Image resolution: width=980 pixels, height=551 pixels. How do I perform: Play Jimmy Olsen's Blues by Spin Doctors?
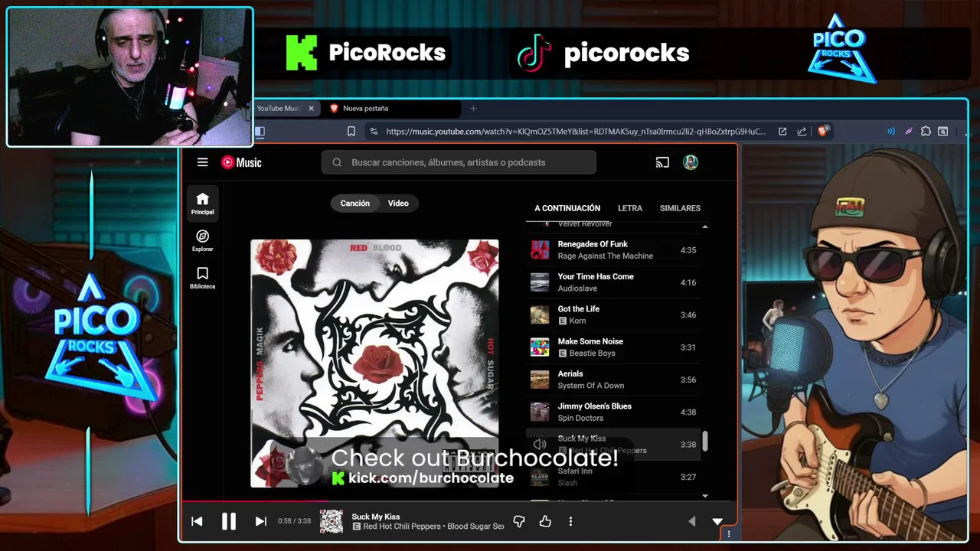[614, 412]
